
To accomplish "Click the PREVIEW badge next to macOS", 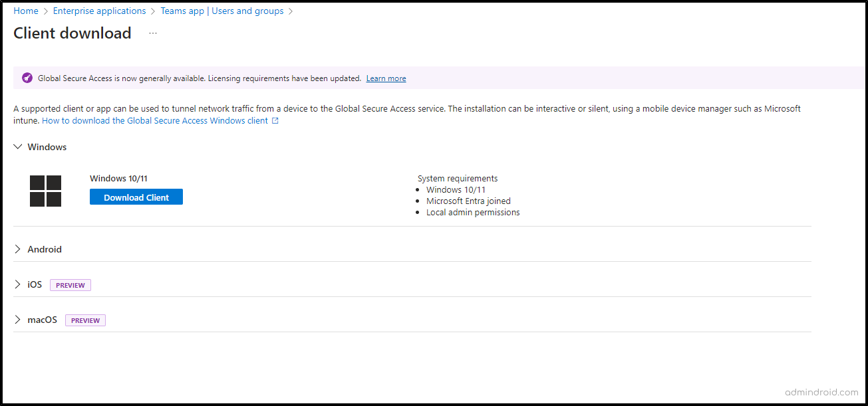I will click(85, 320).
